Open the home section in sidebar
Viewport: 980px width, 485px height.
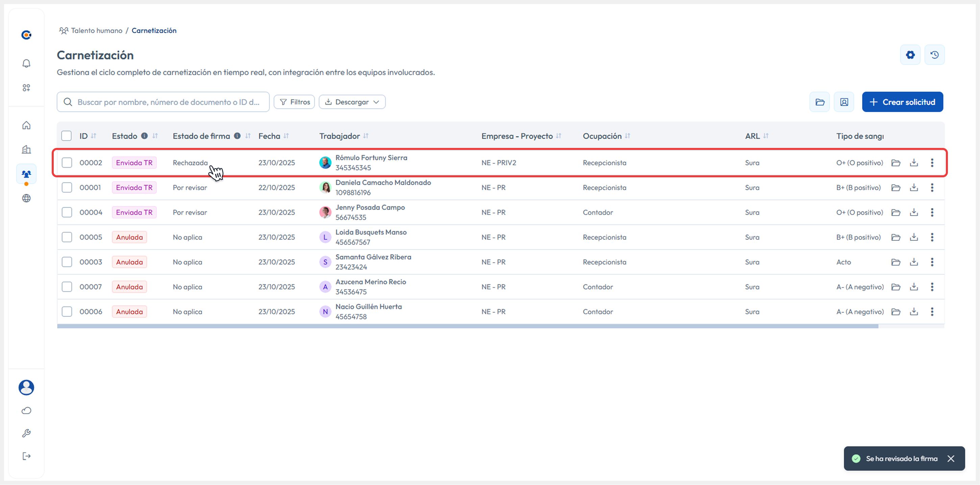pos(26,125)
